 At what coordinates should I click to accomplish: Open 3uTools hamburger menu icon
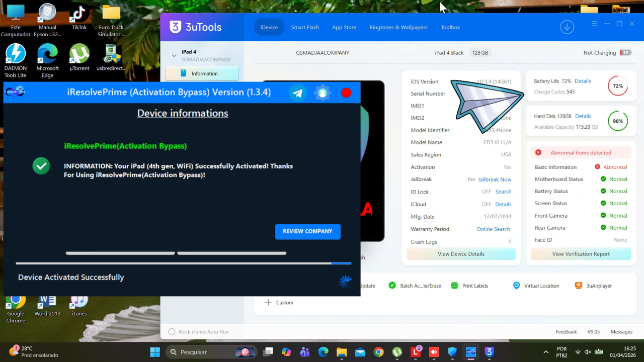coord(594,24)
